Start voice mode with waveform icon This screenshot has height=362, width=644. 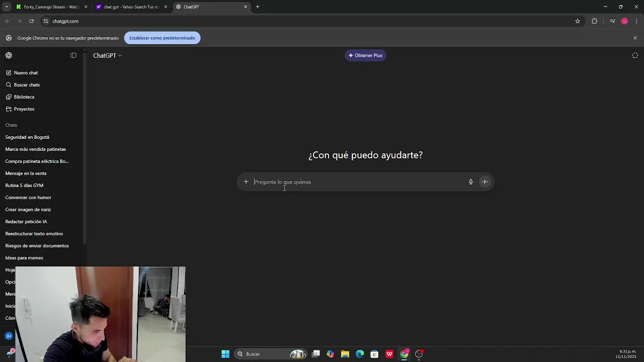tap(485, 182)
